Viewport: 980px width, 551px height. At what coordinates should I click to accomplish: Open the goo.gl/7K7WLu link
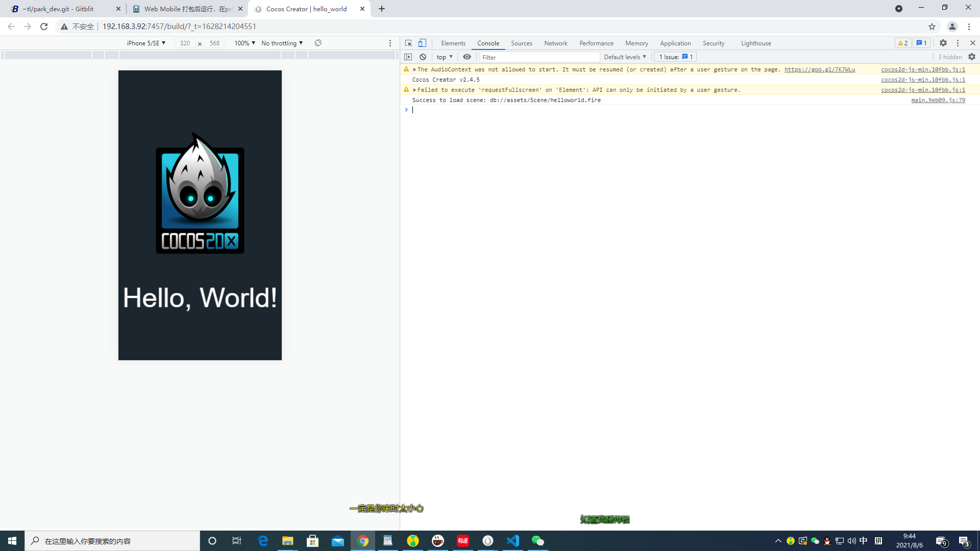[819, 69]
